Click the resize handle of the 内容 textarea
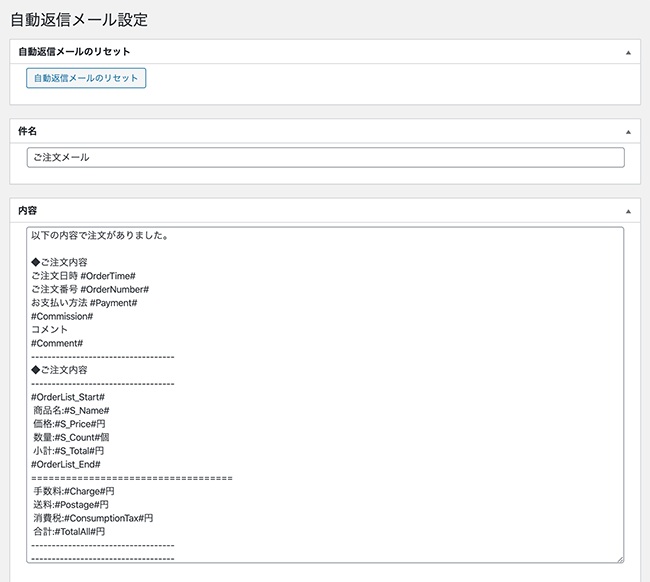Image resolution: width=650 pixels, height=582 pixels. 620,559
